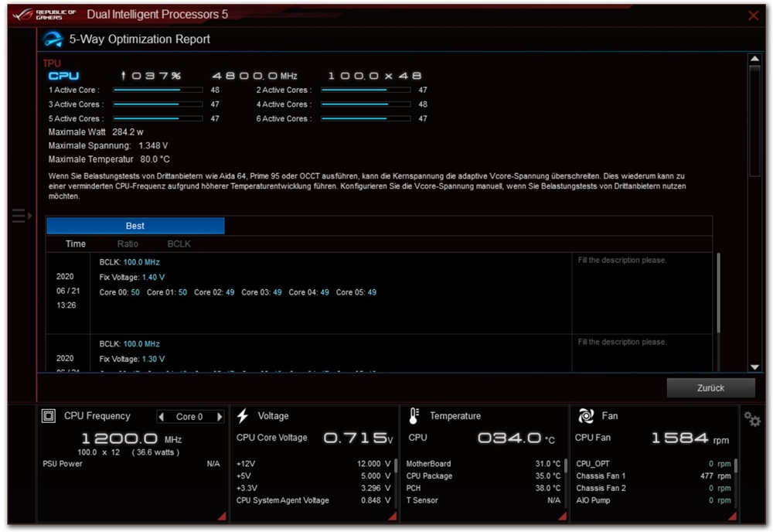Click the PSU Power N/A row

click(x=131, y=464)
